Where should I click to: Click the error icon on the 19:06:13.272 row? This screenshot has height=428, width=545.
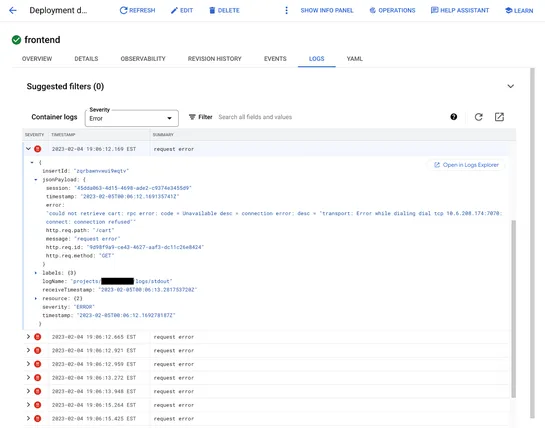click(x=38, y=378)
